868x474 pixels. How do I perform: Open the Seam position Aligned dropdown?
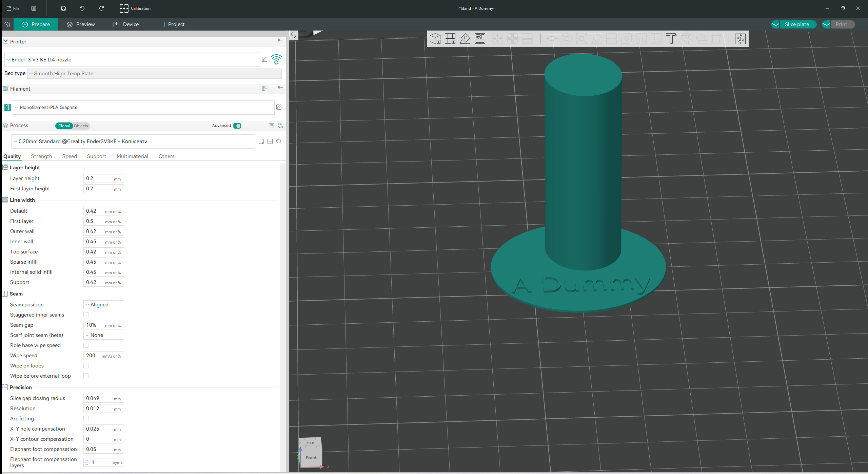(104, 305)
